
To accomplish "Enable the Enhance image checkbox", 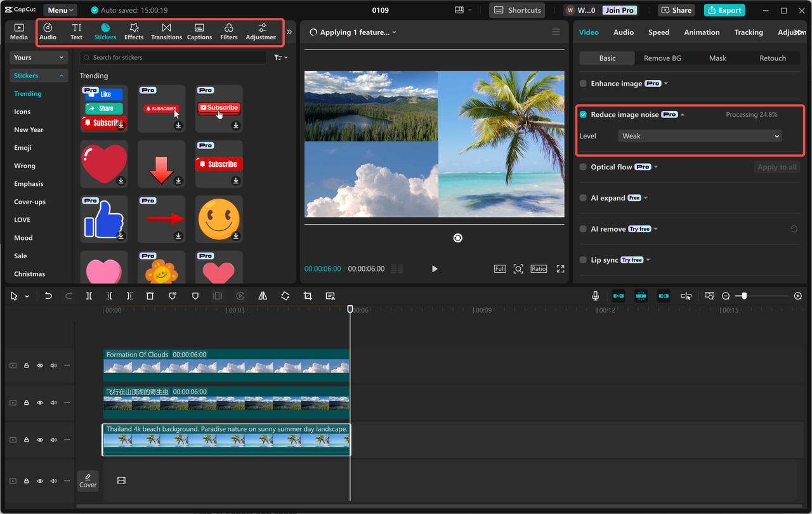I will pos(583,84).
